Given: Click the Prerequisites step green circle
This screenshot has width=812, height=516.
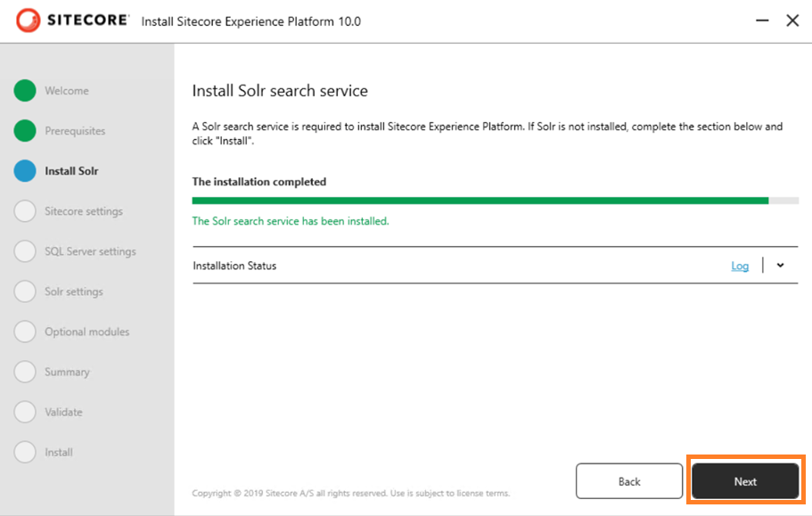Looking at the screenshot, I should (25, 130).
